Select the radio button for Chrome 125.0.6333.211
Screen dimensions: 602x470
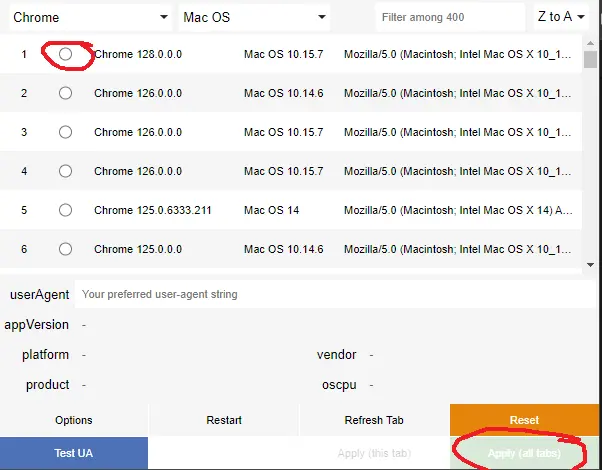(65, 210)
